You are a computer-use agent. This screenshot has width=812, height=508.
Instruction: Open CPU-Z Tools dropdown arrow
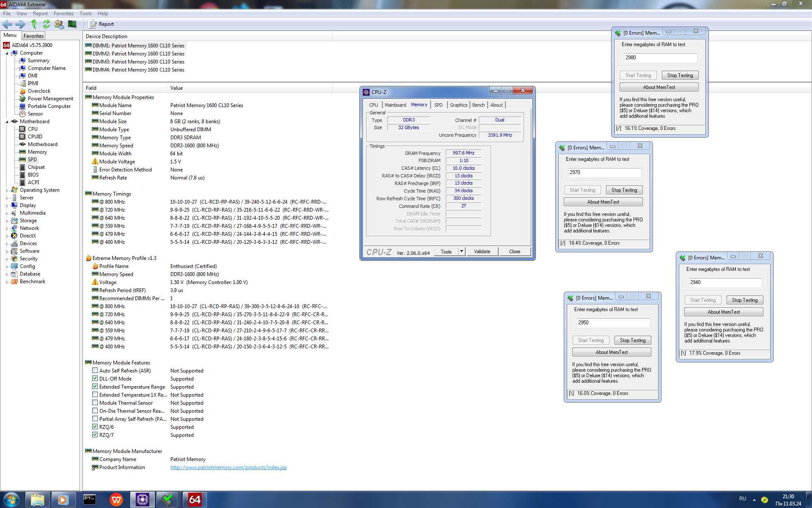pos(461,251)
